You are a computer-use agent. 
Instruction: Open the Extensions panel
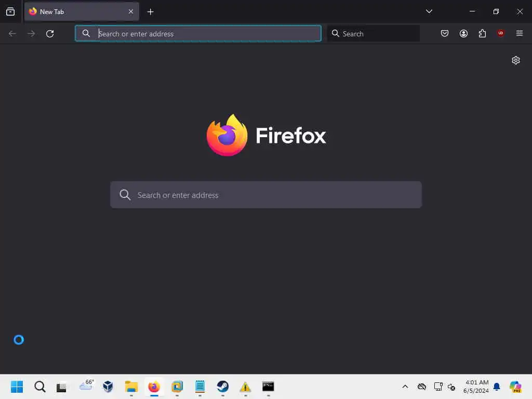(482, 33)
